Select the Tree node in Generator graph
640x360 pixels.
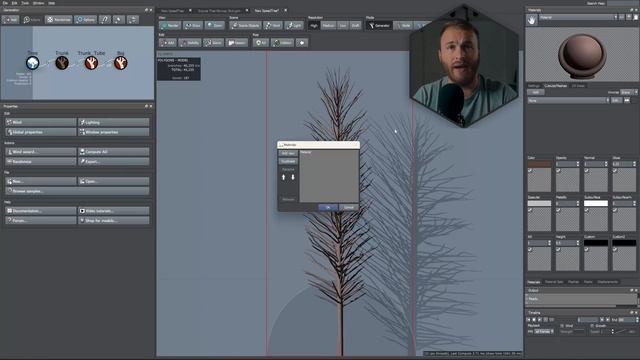[x=33, y=63]
